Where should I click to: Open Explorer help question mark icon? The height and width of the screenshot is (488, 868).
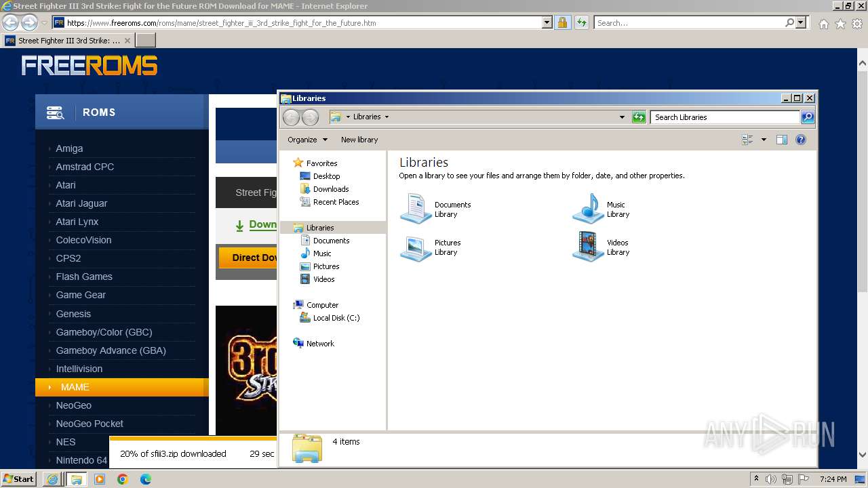coord(801,140)
